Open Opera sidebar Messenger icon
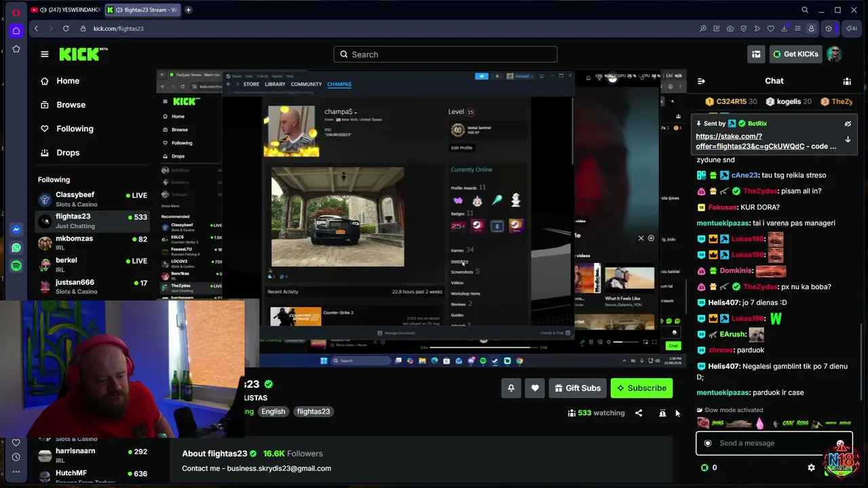Screen dimensions: 868x488 click(16, 230)
